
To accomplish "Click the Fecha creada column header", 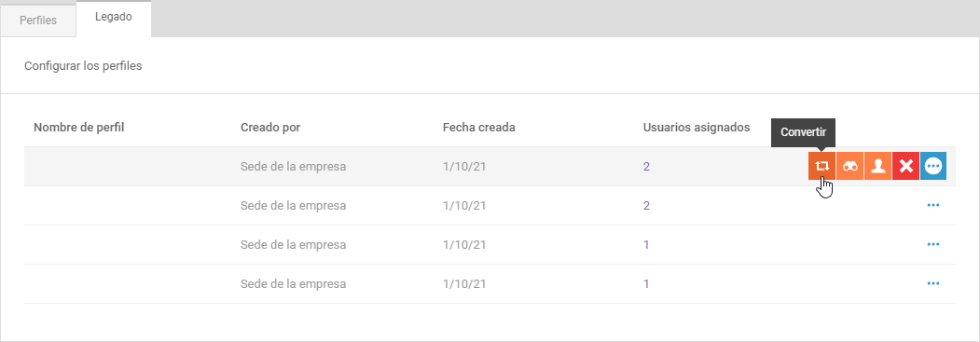I will (x=478, y=128).
